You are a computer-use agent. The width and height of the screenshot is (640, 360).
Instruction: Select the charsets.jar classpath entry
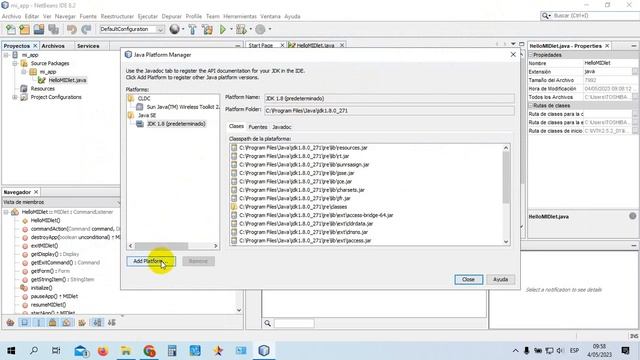tap(302, 190)
